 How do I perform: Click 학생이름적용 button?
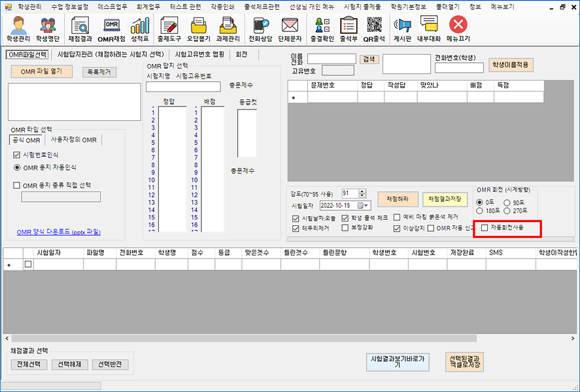click(x=511, y=65)
